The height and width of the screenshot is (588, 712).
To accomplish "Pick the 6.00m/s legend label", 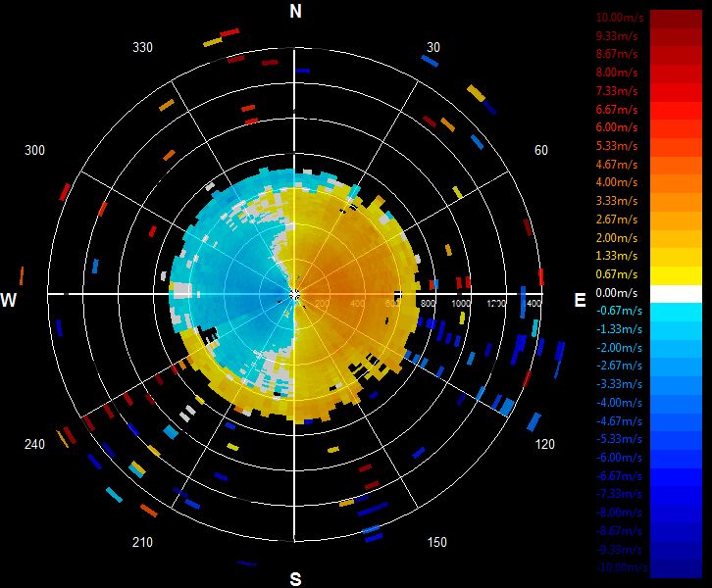I will pyautogui.click(x=617, y=127).
